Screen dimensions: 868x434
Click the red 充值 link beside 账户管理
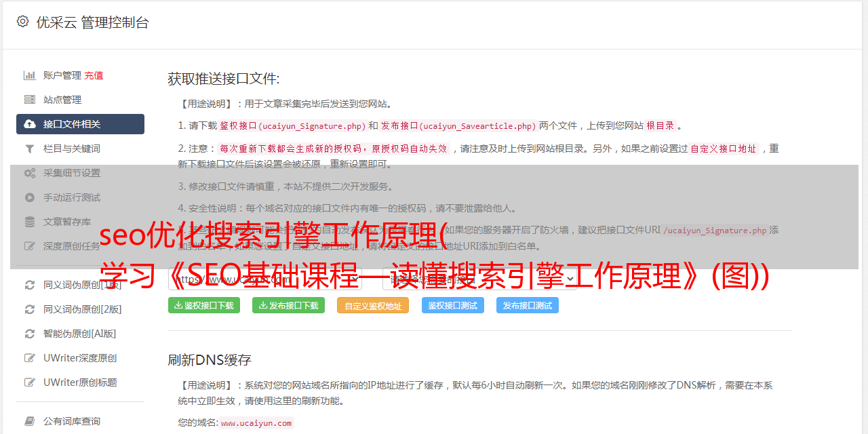tap(94, 75)
